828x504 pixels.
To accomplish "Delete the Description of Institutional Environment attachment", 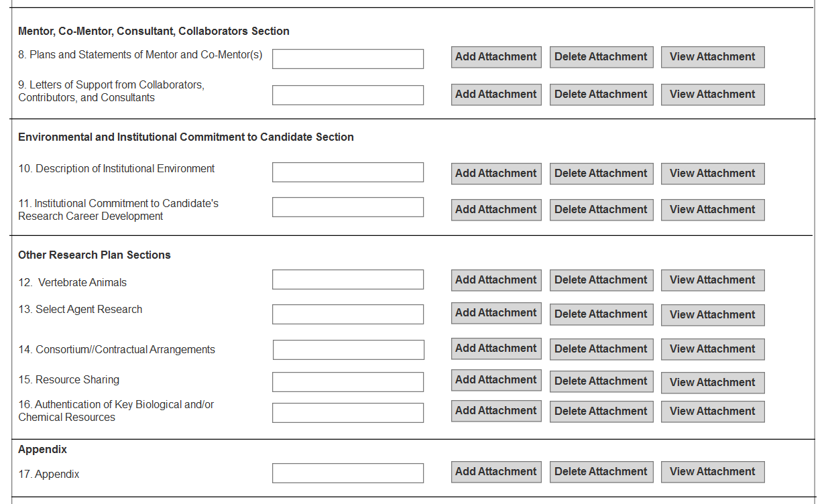I will (x=601, y=174).
